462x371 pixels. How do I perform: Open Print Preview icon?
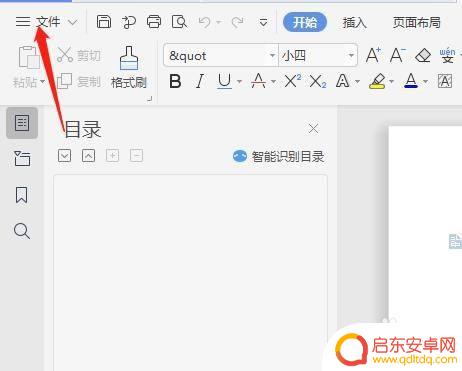click(179, 22)
